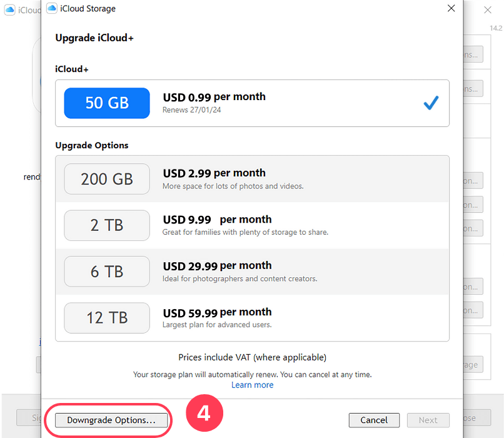Click the Manage Storage button behind the dialog
The image size is (504, 438).
coord(472,365)
